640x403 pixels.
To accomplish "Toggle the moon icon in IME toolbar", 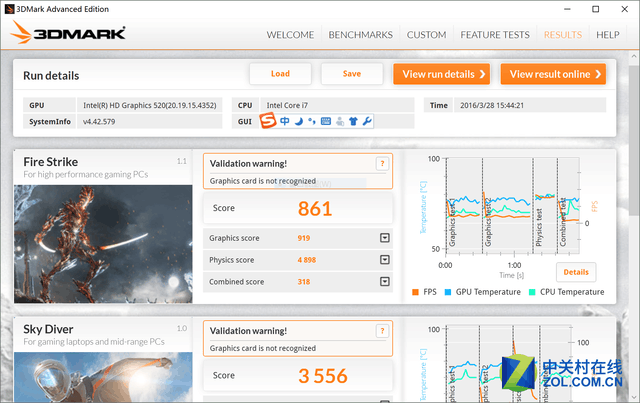I will 299,121.
